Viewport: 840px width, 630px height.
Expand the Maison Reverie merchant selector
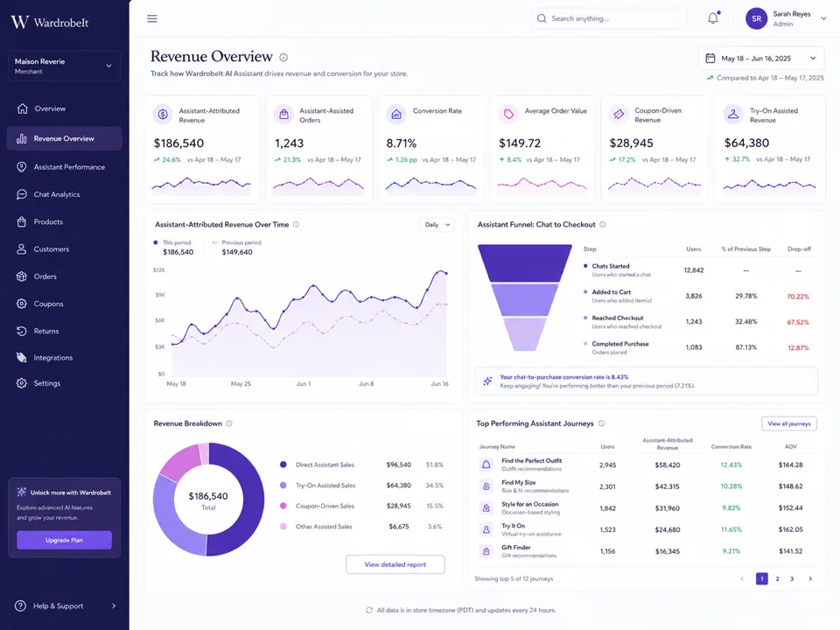click(x=64, y=66)
